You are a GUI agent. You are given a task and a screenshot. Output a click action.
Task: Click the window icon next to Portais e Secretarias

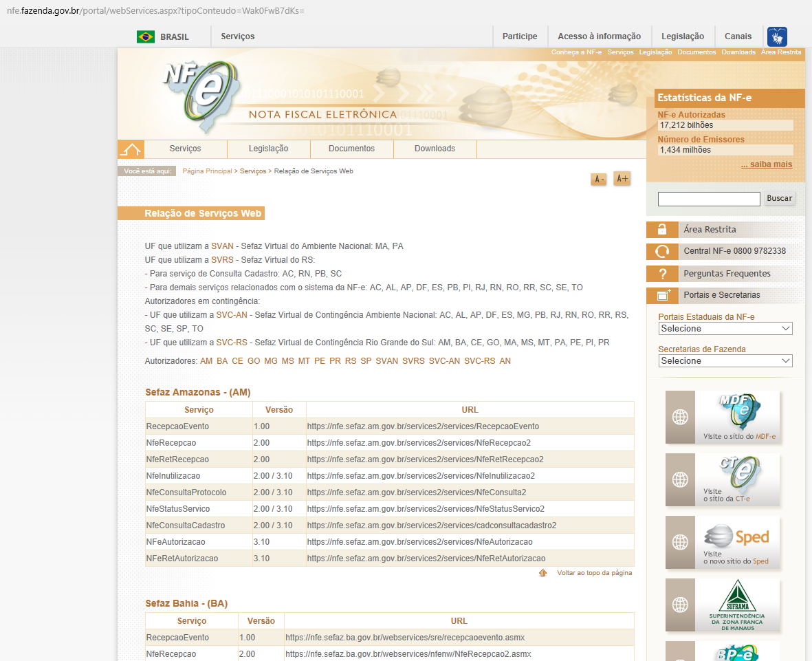[662, 295]
